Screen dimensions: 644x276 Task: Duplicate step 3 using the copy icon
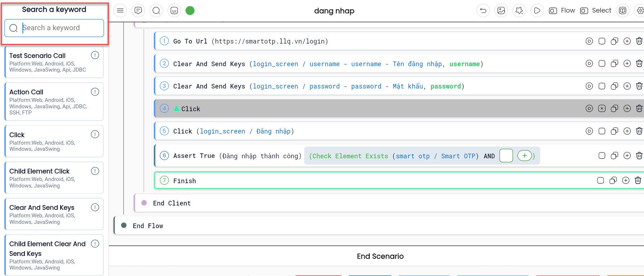point(614,86)
